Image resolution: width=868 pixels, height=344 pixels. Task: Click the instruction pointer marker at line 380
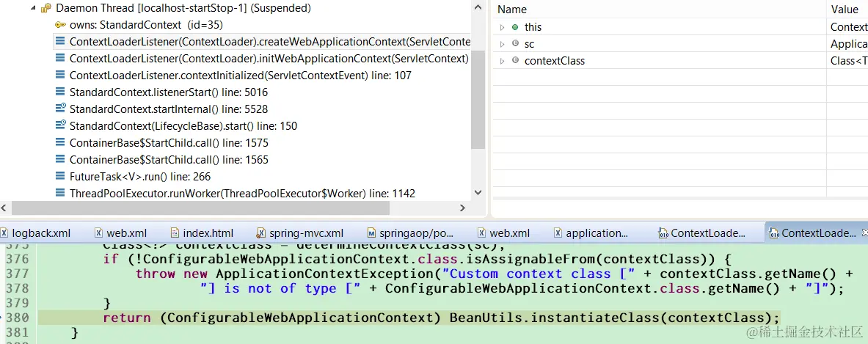[x=2, y=318]
